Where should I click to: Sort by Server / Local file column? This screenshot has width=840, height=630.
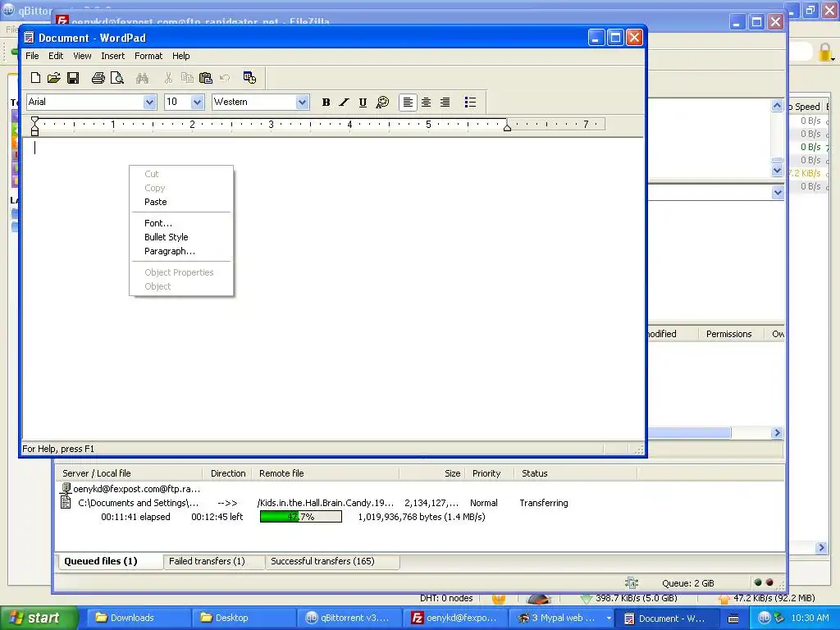coord(129,473)
